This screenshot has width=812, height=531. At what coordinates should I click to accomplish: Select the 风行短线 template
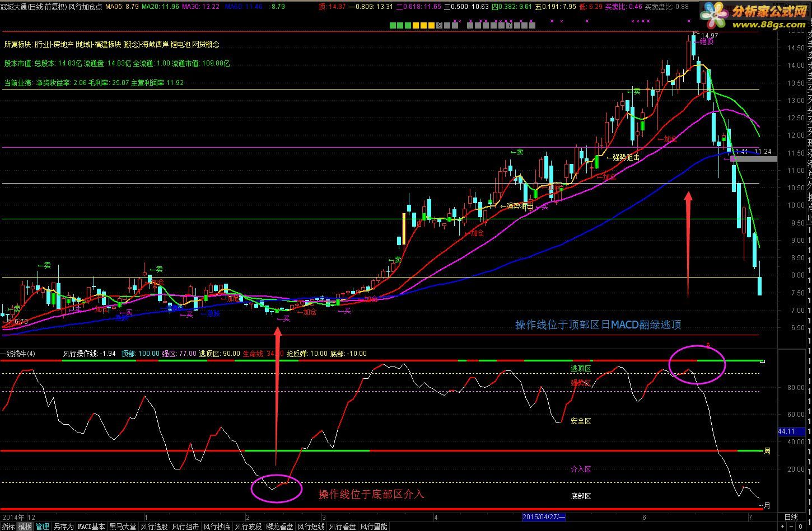(311, 527)
